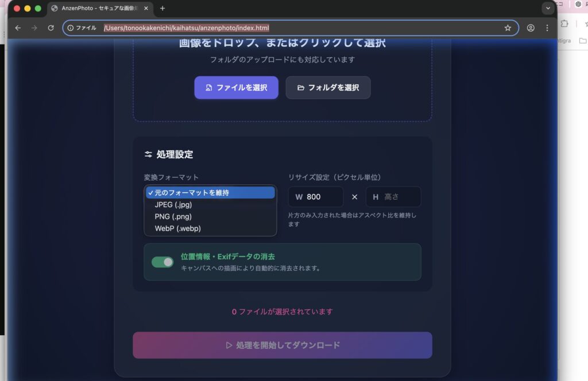Click the browser forward arrow

[x=34, y=28]
